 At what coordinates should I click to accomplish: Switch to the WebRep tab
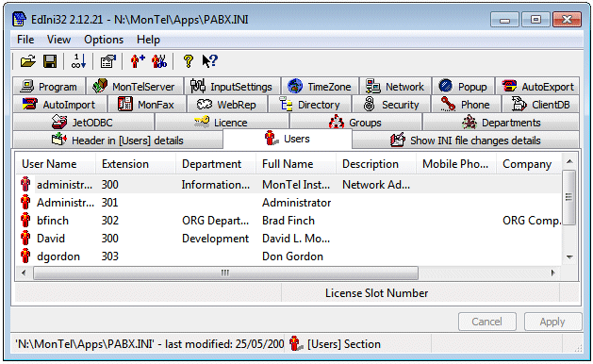click(226, 104)
